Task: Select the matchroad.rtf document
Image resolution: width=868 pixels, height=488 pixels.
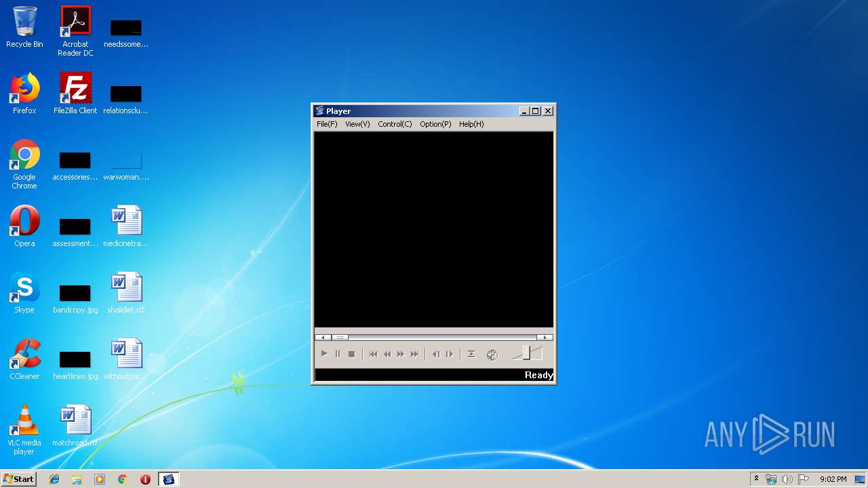Action: pos(75,426)
